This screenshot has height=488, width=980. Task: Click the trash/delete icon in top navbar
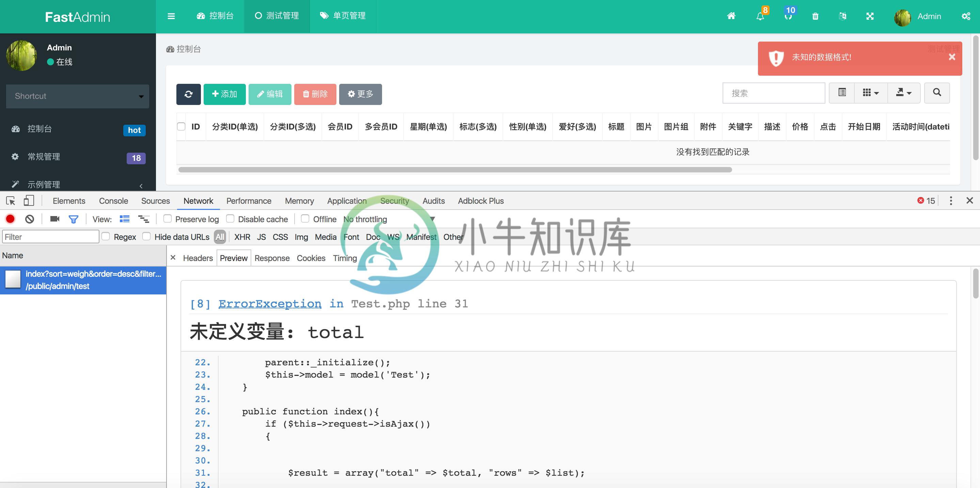[816, 16]
